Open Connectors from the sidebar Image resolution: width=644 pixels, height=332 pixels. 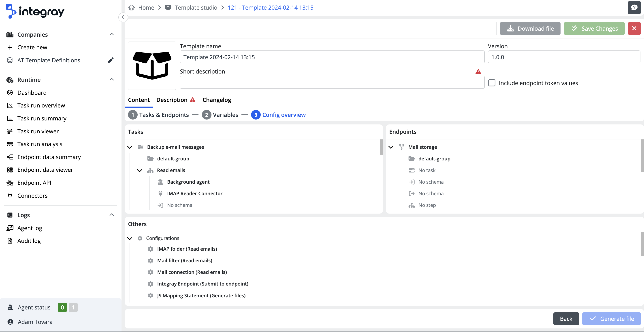point(32,195)
